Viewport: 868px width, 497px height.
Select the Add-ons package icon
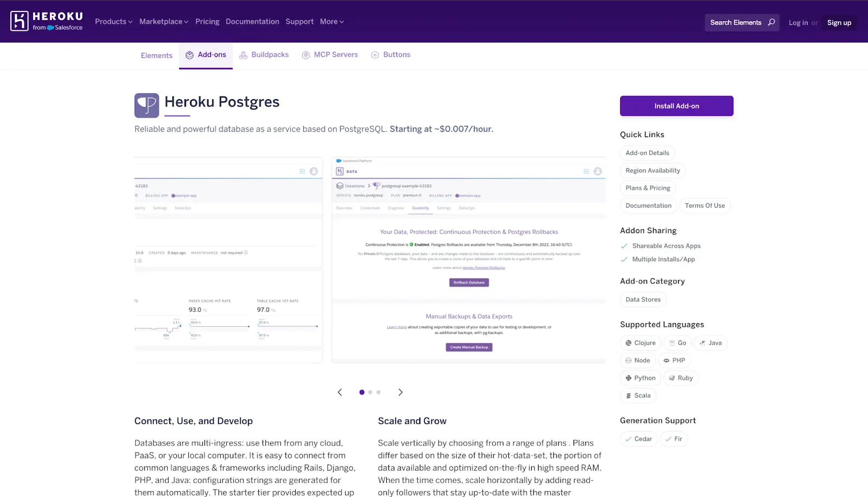[x=189, y=55]
